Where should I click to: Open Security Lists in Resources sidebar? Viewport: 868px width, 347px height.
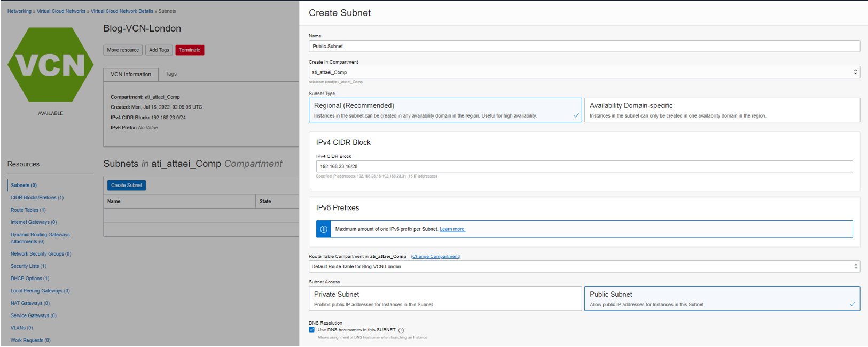point(28,266)
